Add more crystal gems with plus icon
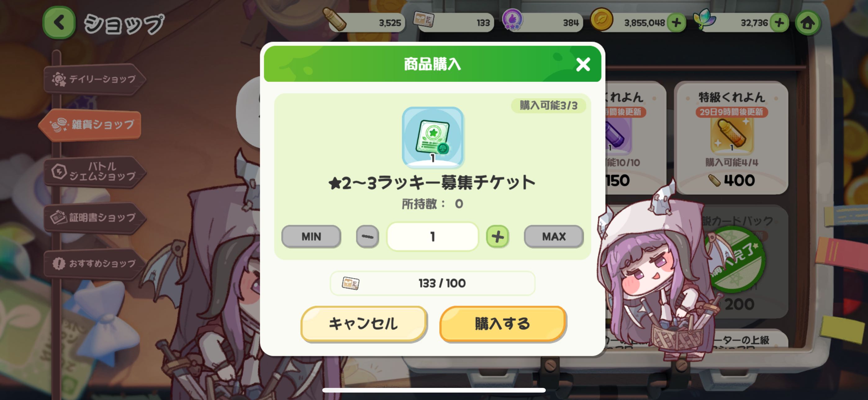868x400 pixels. (779, 23)
